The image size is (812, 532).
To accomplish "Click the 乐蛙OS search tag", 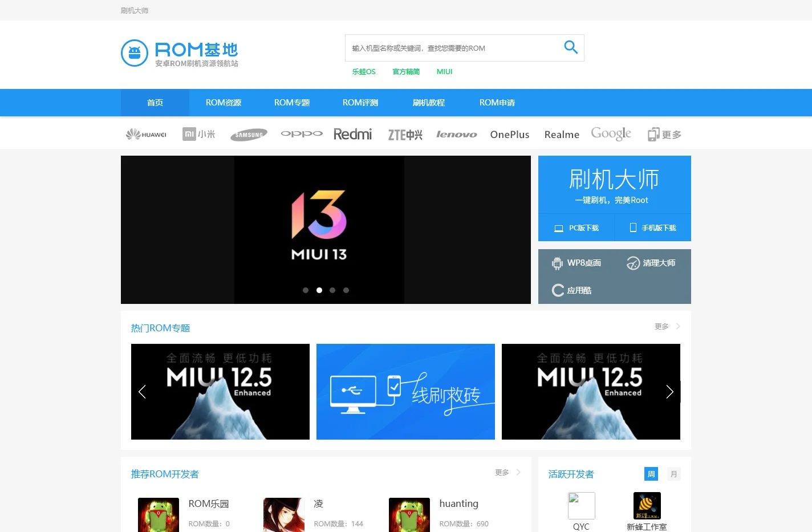I will [364, 72].
